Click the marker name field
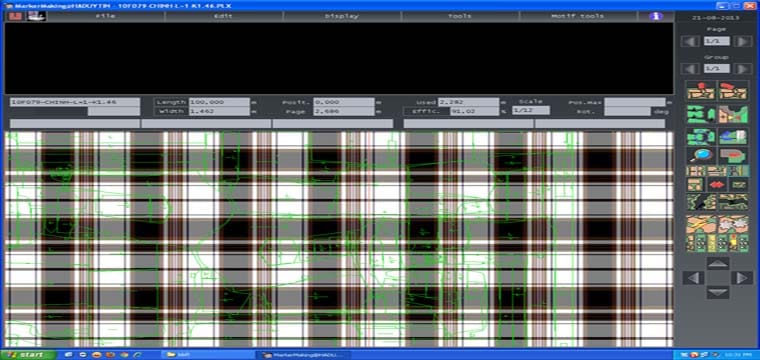The width and height of the screenshot is (760, 360). pos(75,102)
